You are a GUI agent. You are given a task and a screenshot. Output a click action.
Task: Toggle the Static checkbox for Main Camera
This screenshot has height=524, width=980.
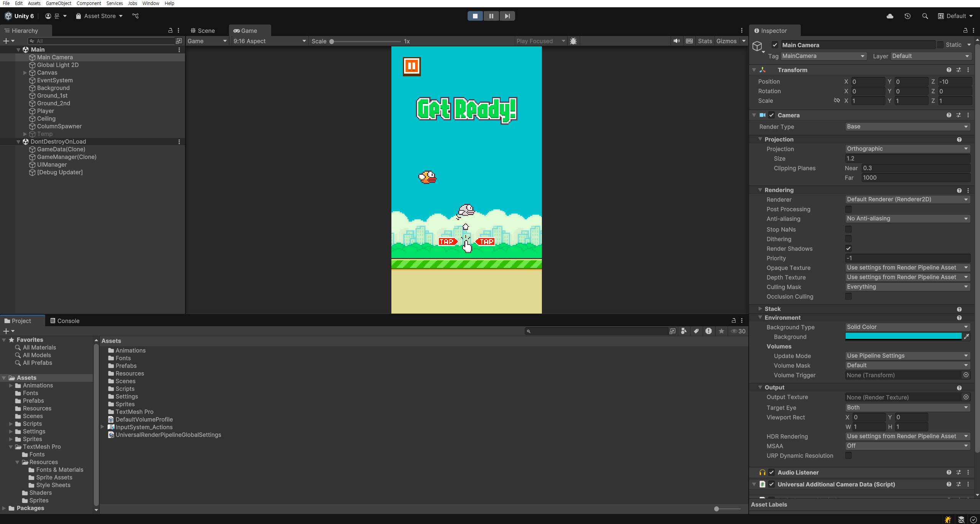pyautogui.click(x=940, y=45)
